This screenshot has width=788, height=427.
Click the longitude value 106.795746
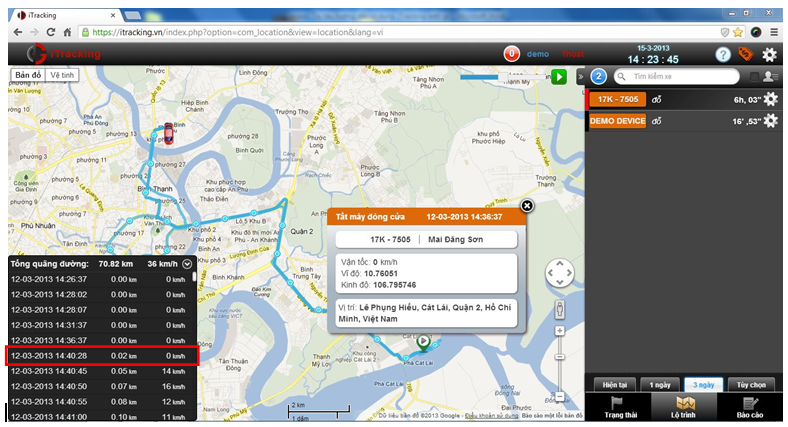click(x=395, y=285)
